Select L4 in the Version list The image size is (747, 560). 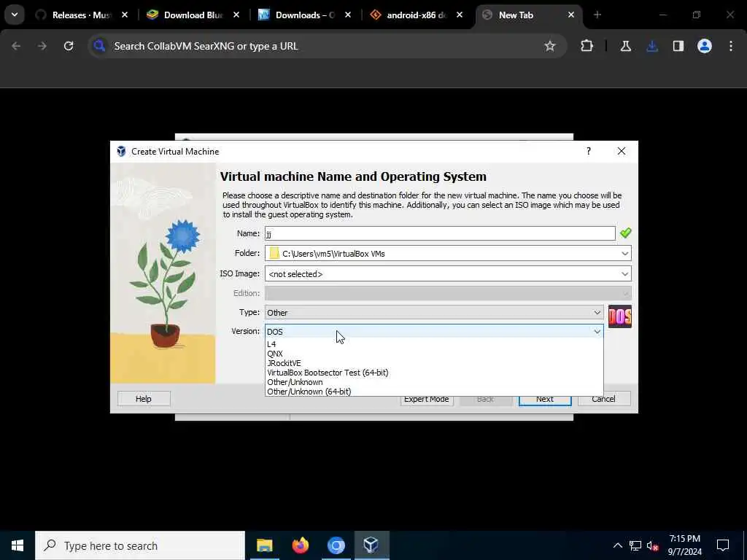pos(434,344)
